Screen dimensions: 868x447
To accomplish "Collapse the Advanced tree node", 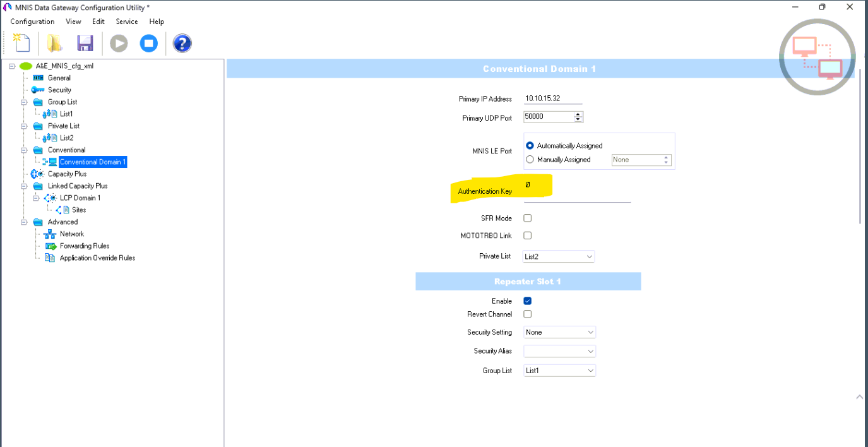I will (x=25, y=222).
